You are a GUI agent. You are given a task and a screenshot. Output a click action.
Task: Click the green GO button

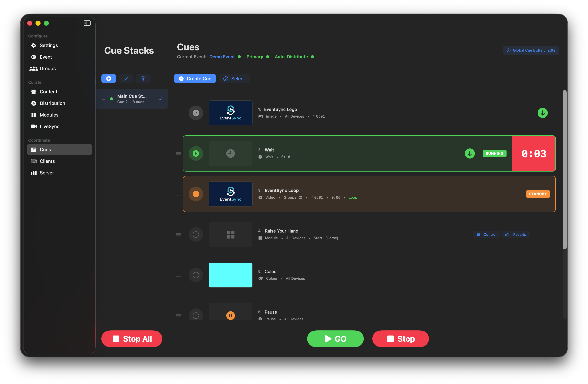coord(335,339)
